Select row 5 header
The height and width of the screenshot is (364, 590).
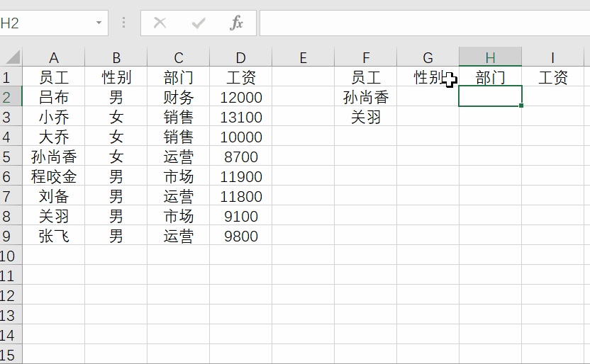[x=11, y=157]
